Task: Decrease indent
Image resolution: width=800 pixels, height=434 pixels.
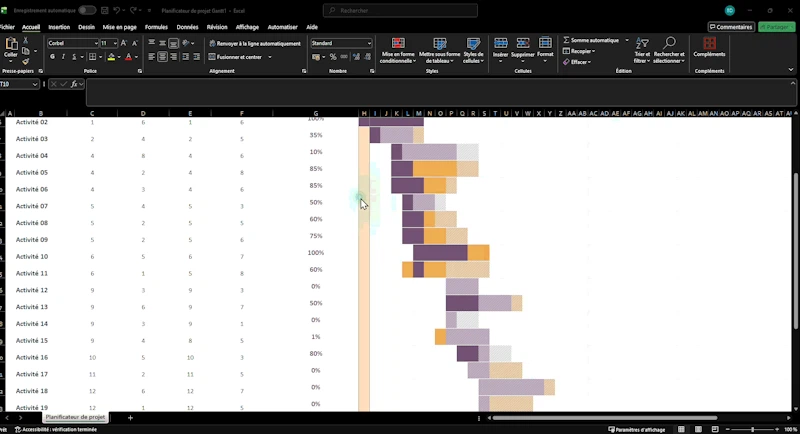Action: (185, 57)
